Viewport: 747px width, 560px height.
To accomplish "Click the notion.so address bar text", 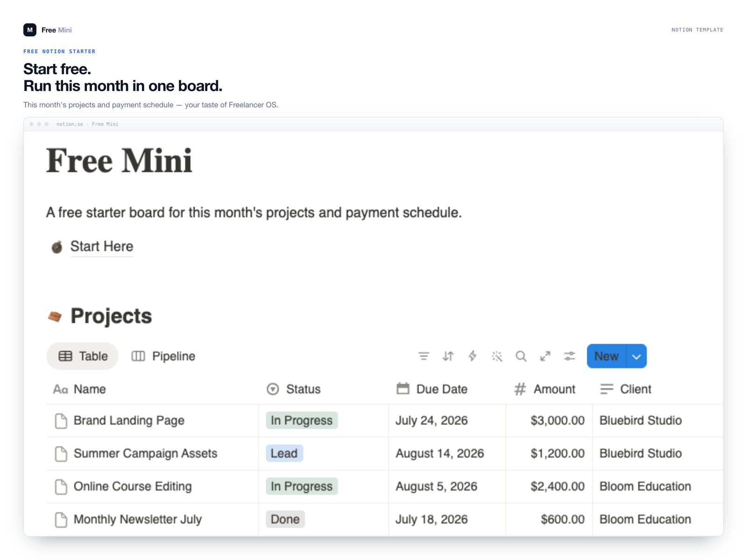I will [87, 124].
